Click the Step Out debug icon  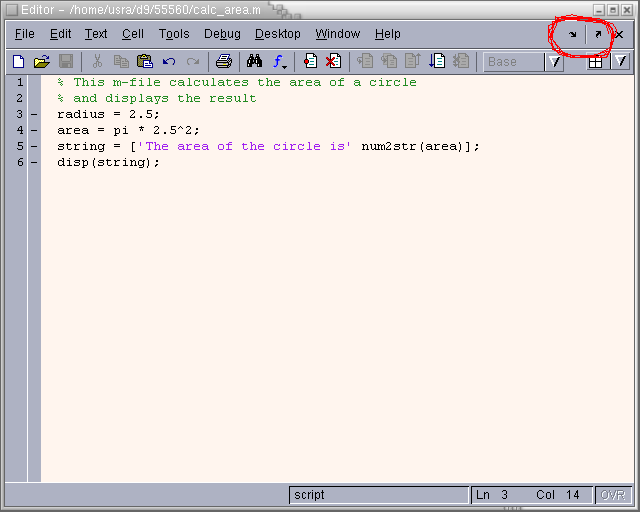coord(413,62)
